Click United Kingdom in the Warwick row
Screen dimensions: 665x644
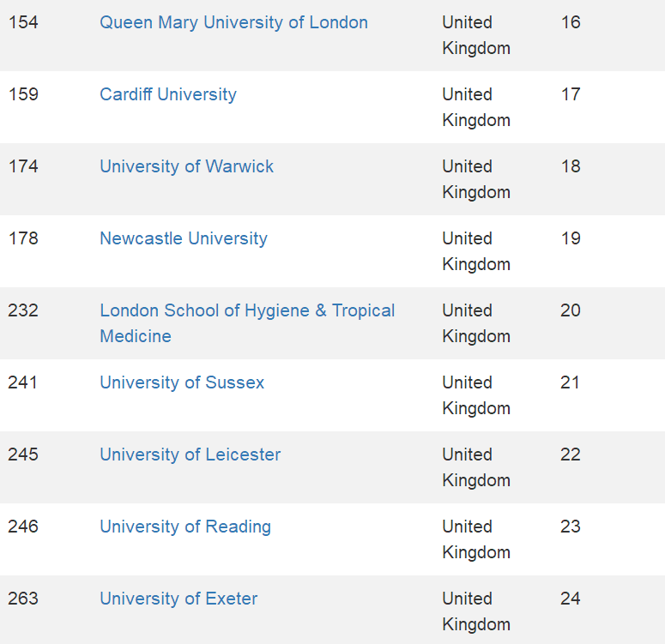475,179
